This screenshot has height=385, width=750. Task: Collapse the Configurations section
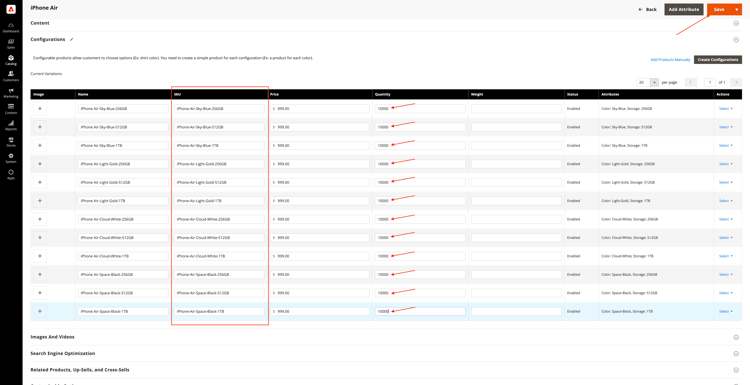pos(736,40)
